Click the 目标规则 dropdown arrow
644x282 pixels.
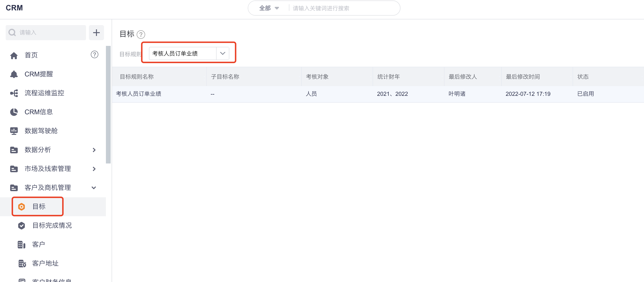(223, 53)
